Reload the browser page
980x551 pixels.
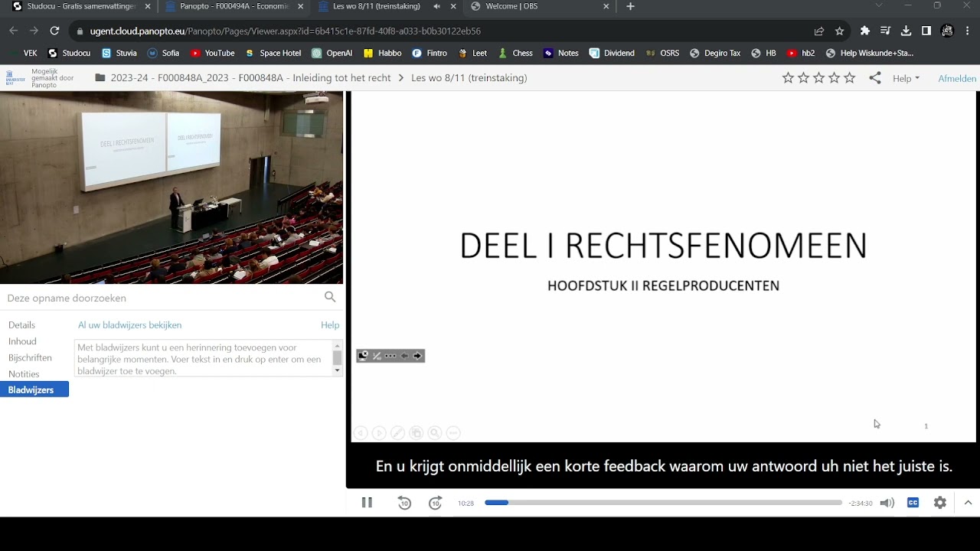coord(54,31)
